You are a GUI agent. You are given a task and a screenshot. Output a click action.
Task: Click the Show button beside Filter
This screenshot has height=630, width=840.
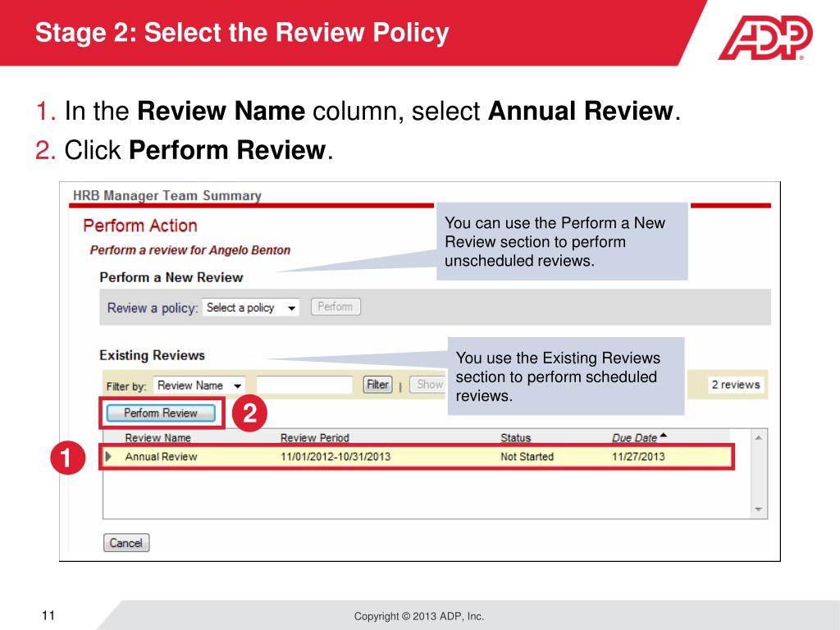(428, 385)
